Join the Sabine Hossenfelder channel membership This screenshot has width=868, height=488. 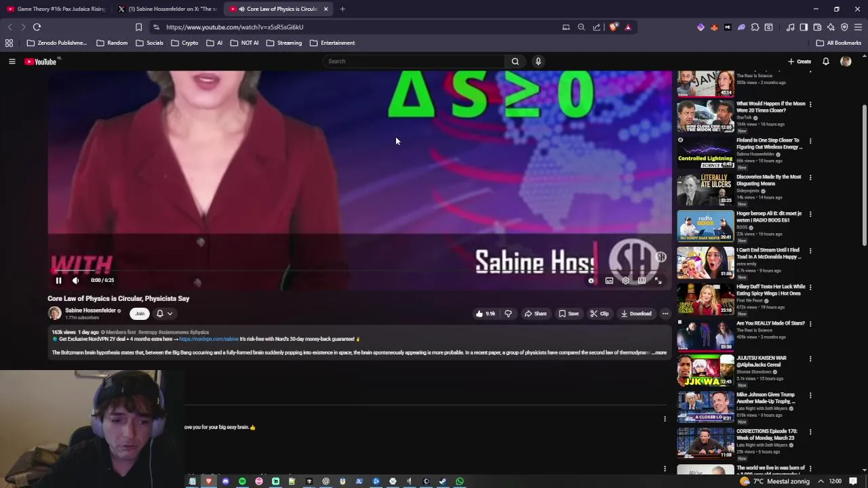tap(140, 314)
